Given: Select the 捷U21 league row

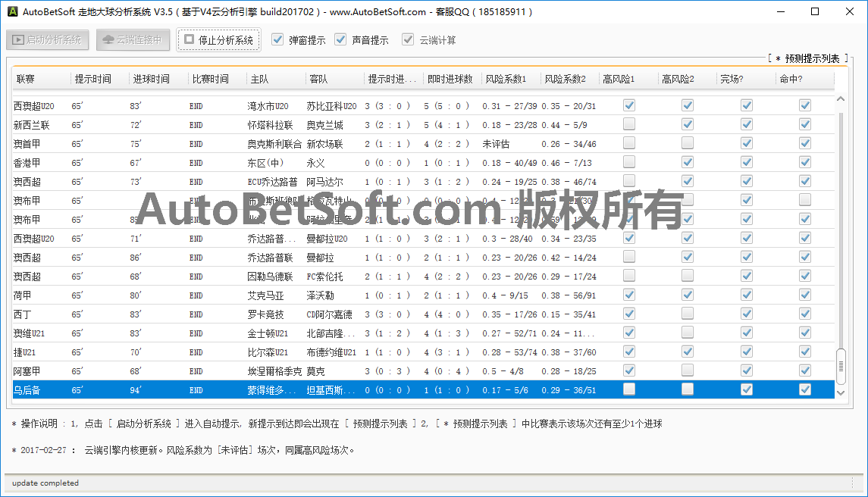Looking at the screenshot, I should click(x=424, y=352).
